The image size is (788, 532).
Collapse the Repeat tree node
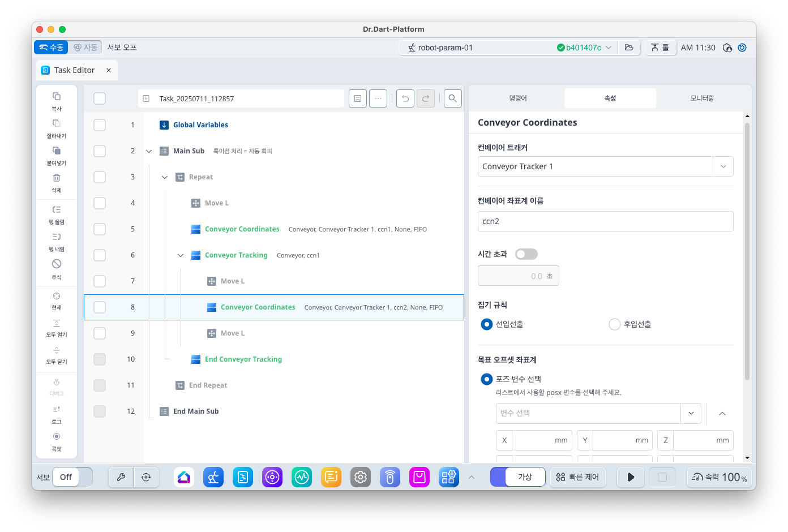(165, 177)
